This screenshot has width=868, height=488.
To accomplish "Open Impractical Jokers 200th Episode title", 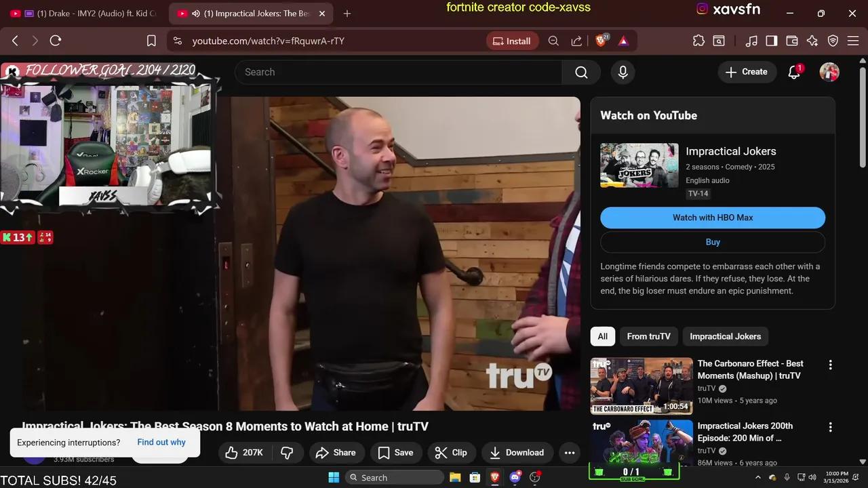I will tap(745, 432).
